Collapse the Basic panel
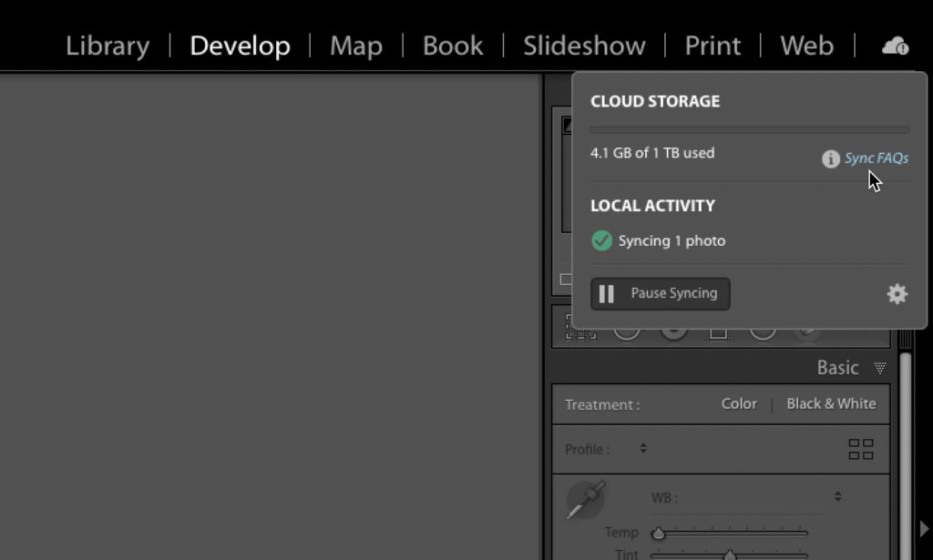 click(880, 368)
